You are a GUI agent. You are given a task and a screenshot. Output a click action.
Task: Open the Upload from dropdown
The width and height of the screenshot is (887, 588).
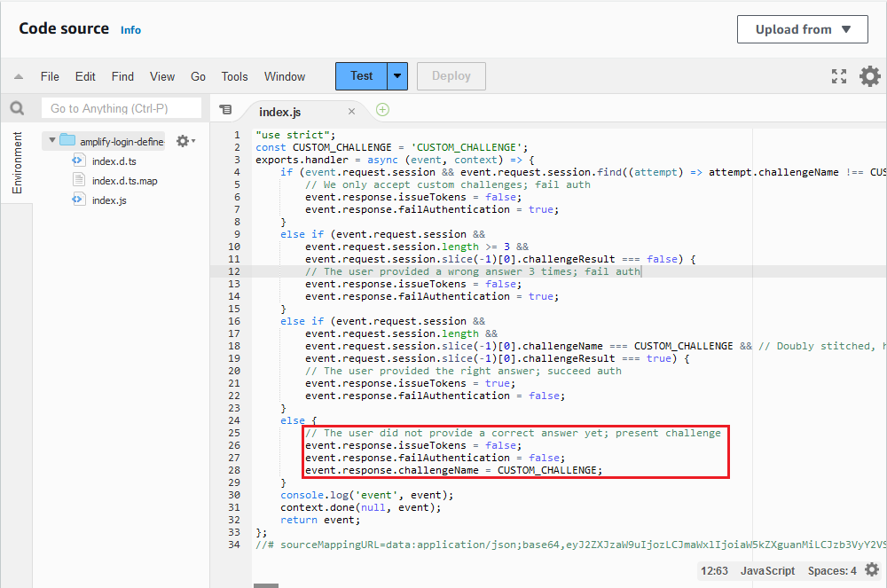802,29
